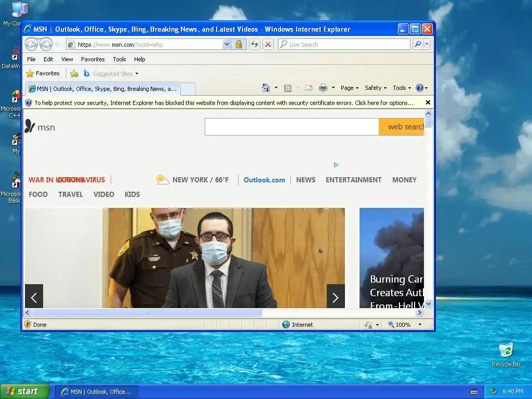Expand the Home button dropdown arrow
This screenshot has height=399, width=532.
[x=276, y=88]
